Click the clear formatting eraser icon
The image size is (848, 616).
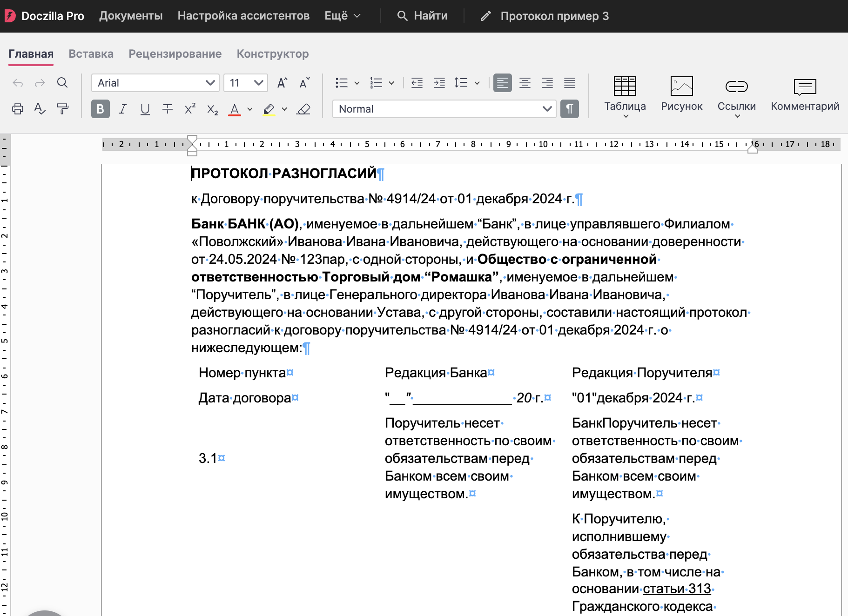pos(303,109)
